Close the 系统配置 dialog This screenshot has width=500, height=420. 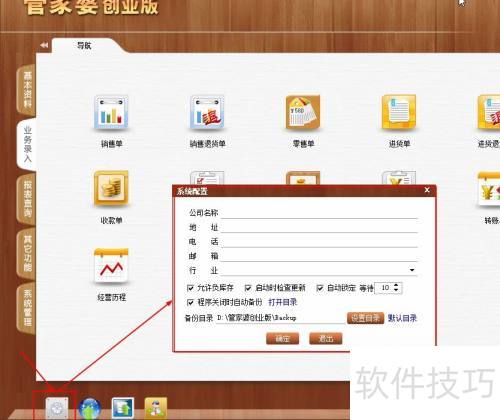coord(427,190)
